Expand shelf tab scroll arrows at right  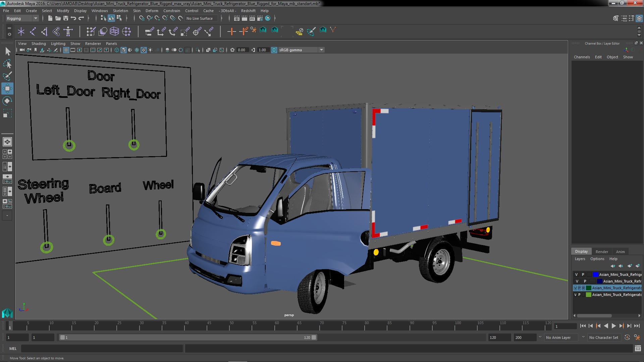click(x=639, y=32)
